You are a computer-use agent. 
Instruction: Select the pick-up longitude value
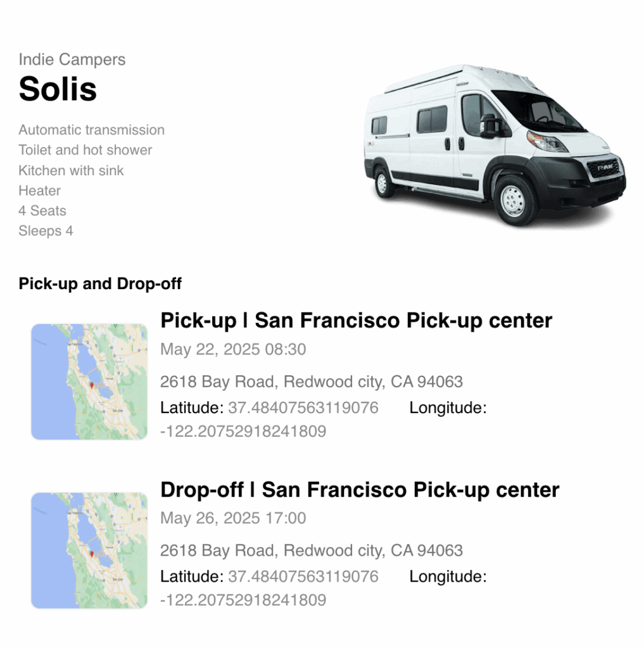point(243,431)
